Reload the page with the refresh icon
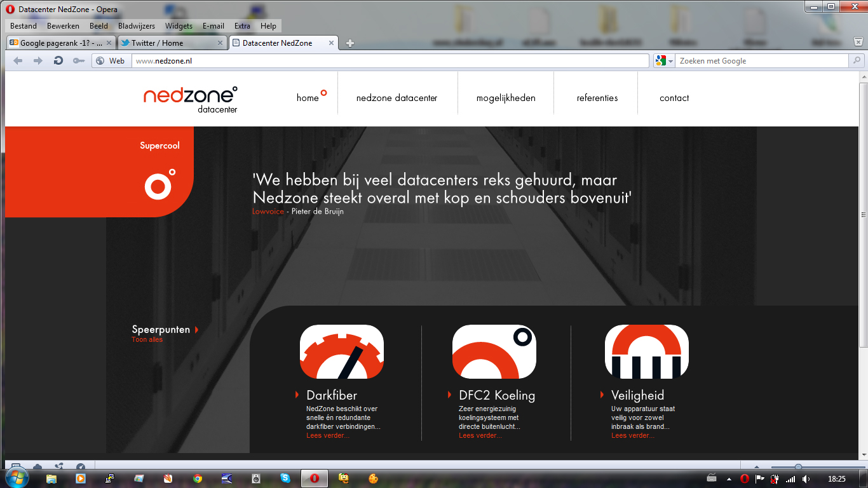This screenshot has height=488, width=868. pyautogui.click(x=58, y=60)
